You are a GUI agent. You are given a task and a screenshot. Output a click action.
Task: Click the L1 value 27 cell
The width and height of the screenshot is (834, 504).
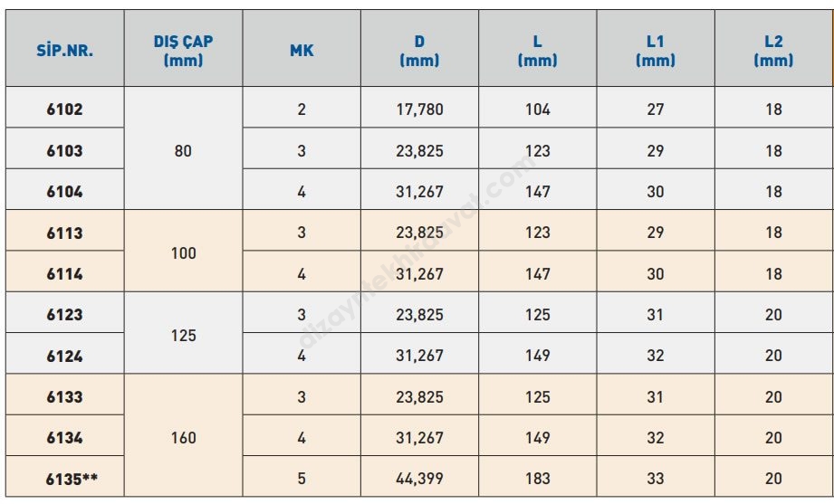(x=656, y=109)
